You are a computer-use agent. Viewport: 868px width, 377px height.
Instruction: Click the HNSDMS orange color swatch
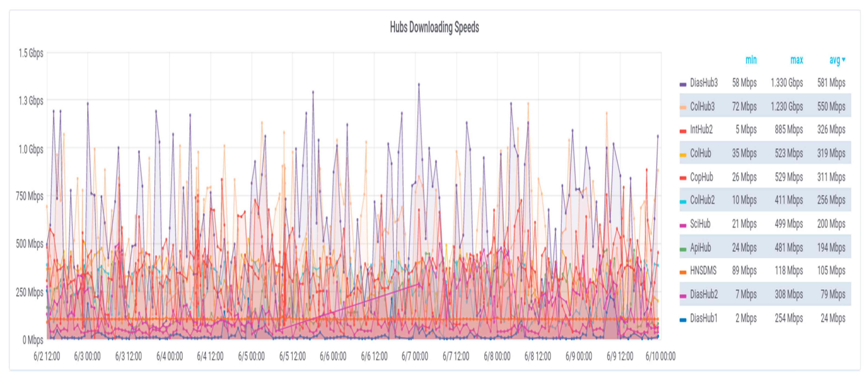pos(683,272)
